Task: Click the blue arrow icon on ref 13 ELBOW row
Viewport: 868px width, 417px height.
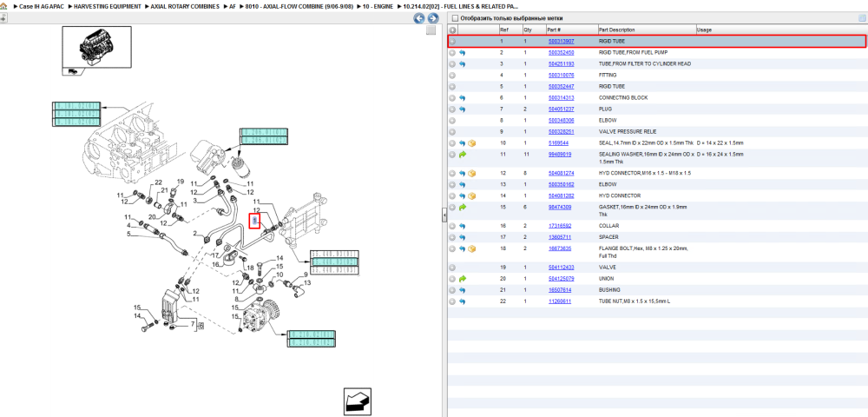Action: click(463, 184)
